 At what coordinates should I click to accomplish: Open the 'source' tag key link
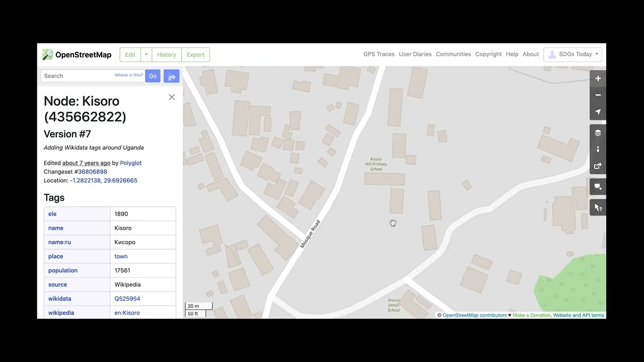pyautogui.click(x=57, y=285)
